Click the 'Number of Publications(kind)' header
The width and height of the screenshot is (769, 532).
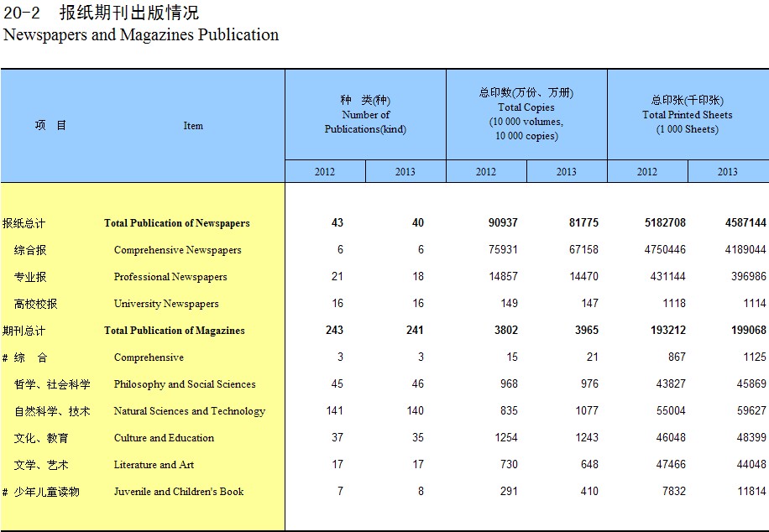tap(365, 115)
